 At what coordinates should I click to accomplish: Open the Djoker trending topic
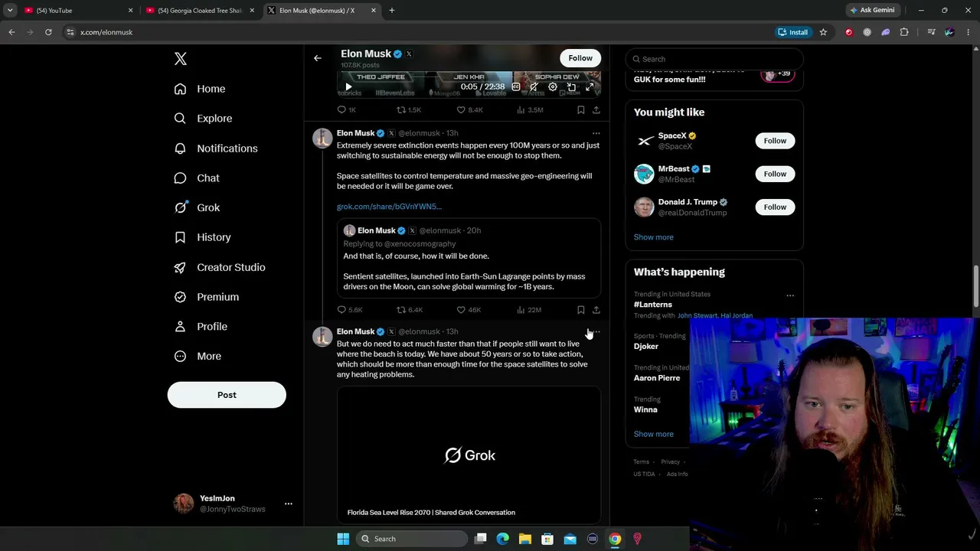coord(646,346)
